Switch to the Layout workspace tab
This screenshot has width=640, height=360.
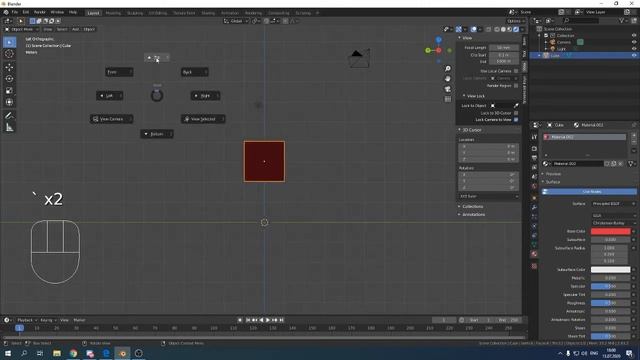click(x=93, y=13)
